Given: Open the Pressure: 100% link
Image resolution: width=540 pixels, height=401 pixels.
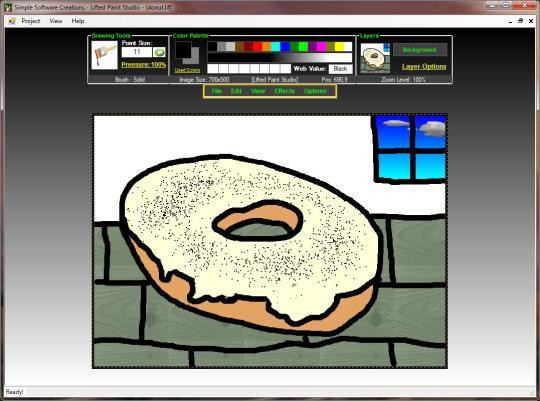Looking at the screenshot, I should [x=144, y=65].
